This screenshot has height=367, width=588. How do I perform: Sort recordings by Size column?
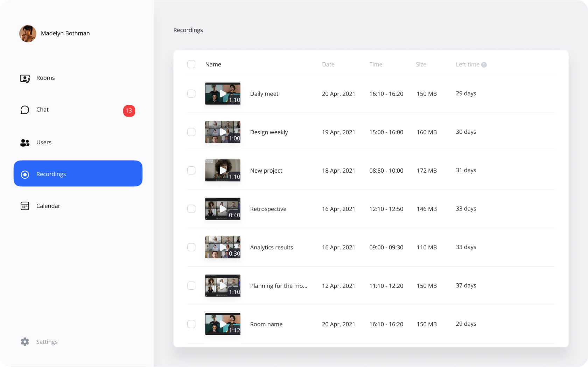pyautogui.click(x=421, y=64)
